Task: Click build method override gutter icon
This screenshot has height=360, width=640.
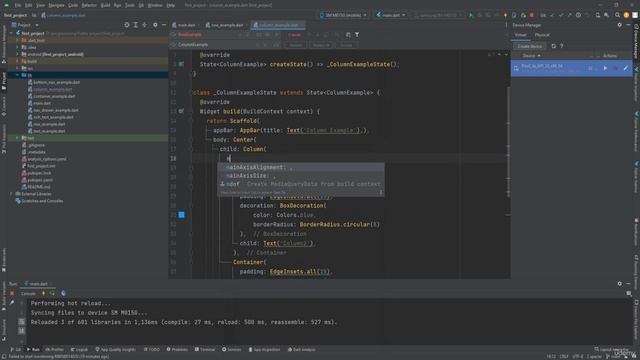Action: [181, 111]
